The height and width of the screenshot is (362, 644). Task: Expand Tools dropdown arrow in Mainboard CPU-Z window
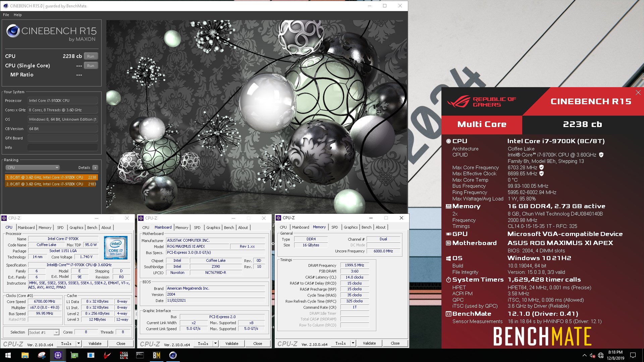click(x=215, y=344)
